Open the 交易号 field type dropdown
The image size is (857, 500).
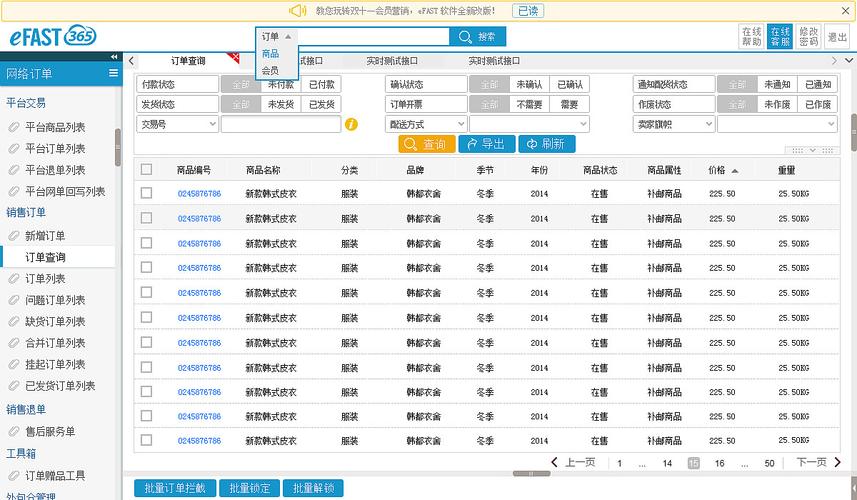[178, 124]
